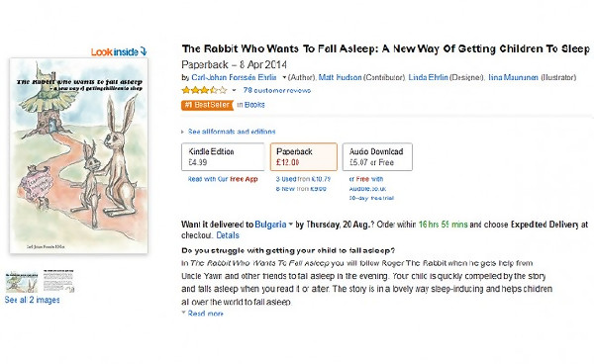Click the star rating icons
The height and width of the screenshot is (364, 594).
[204, 90]
